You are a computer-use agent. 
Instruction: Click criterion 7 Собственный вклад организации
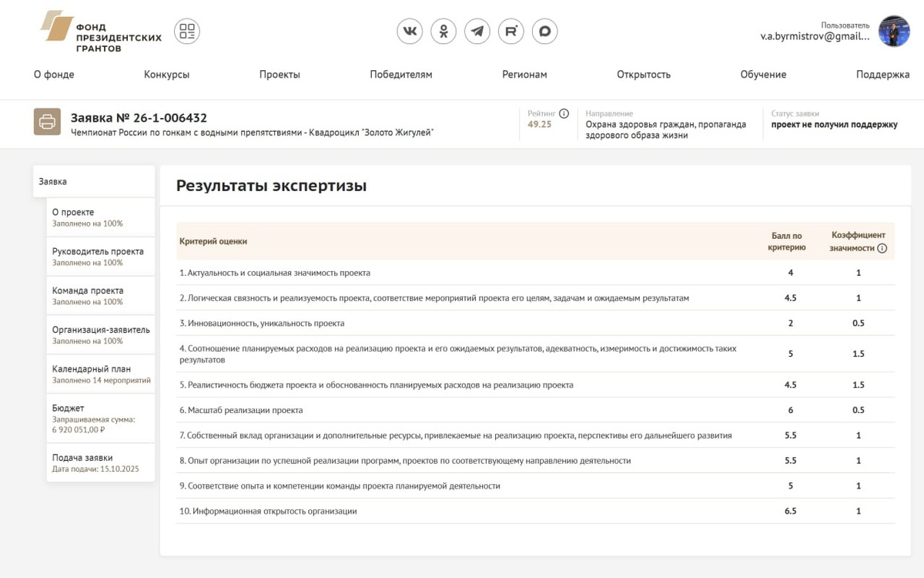(x=456, y=435)
